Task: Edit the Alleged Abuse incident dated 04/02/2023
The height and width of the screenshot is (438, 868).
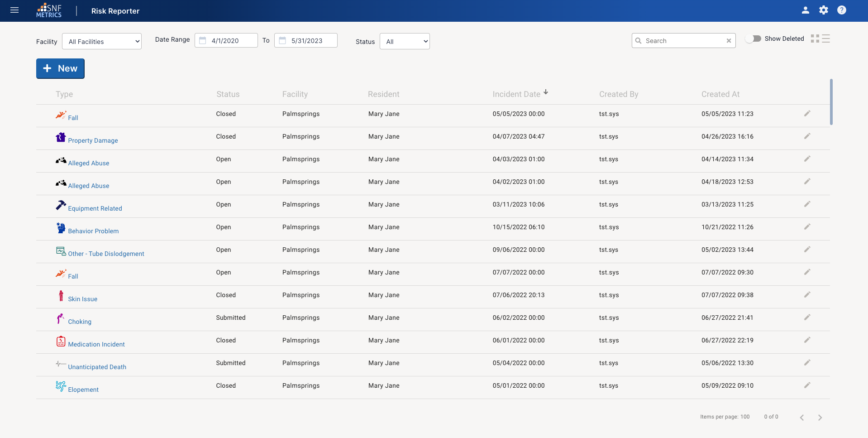Action: tap(807, 182)
